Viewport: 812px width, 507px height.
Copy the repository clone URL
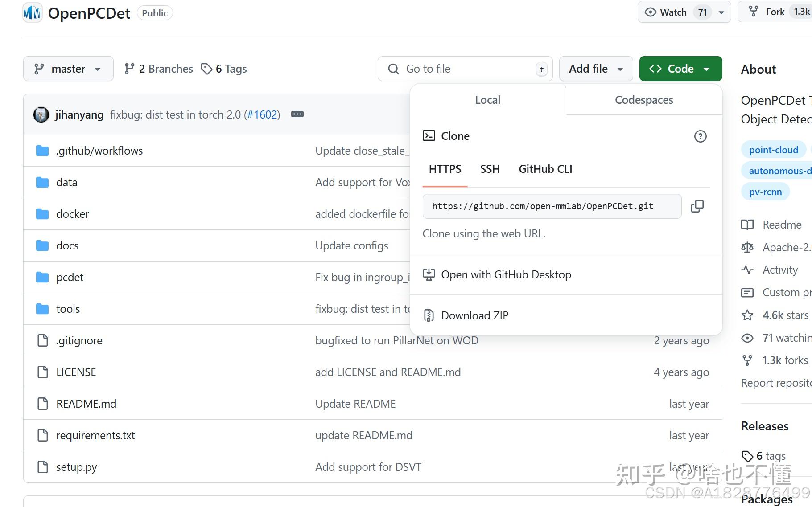pyautogui.click(x=697, y=206)
